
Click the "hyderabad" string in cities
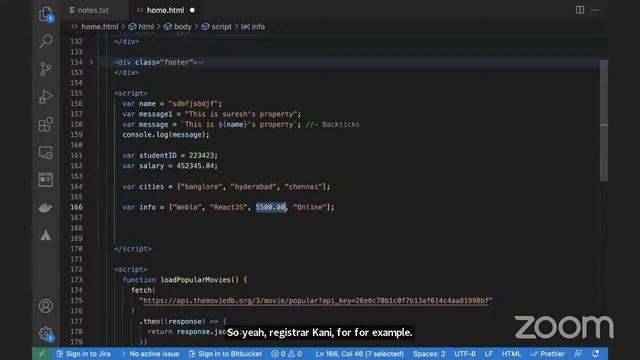pos(253,187)
